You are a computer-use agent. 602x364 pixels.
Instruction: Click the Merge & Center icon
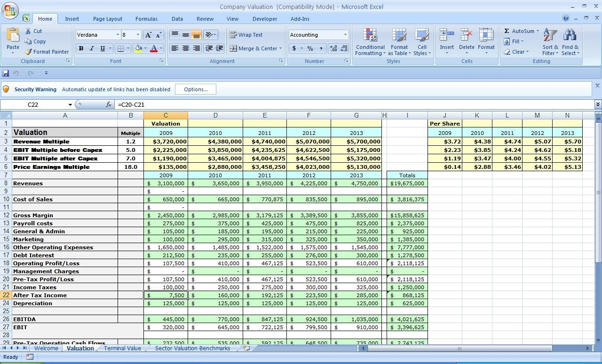pyautogui.click(x=234, y=48)
